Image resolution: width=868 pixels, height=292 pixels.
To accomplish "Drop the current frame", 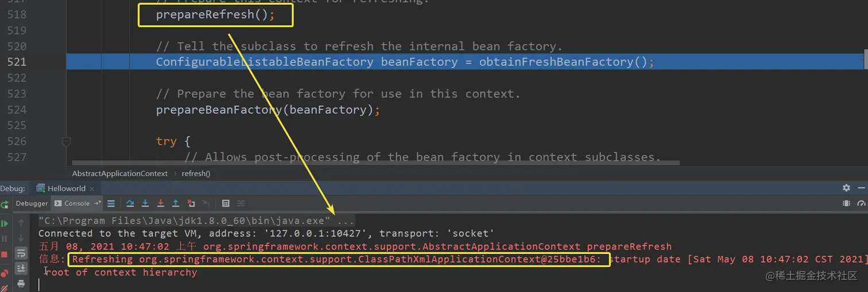I will tap(191, 203).
